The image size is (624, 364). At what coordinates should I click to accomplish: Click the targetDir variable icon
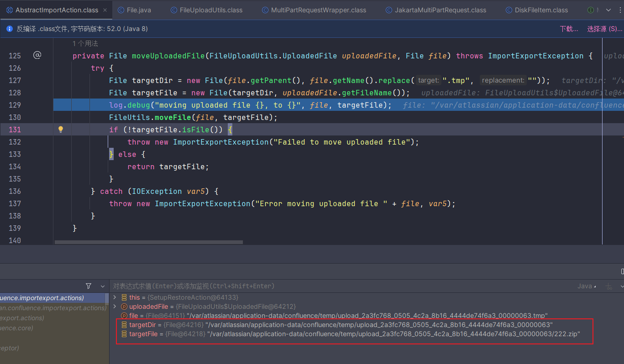tap(124, 325)
